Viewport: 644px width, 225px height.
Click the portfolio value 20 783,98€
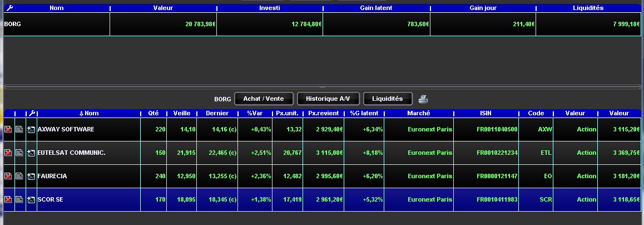point(164,25)
